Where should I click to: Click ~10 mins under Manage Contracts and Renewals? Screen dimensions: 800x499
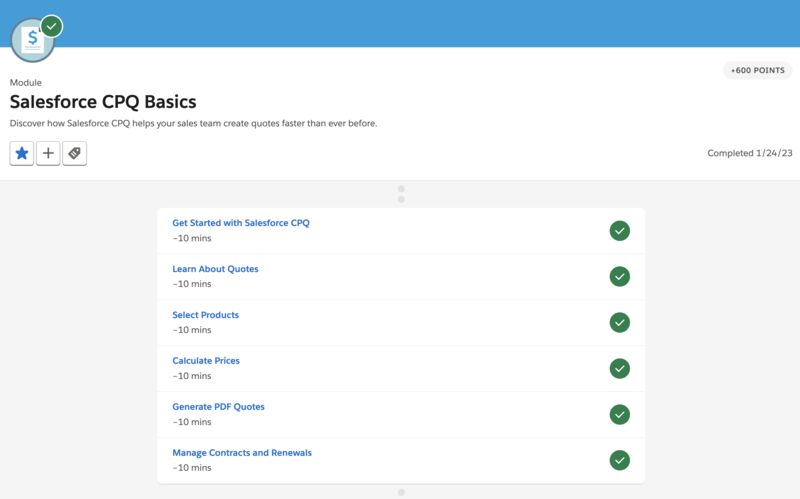(192, 468)
